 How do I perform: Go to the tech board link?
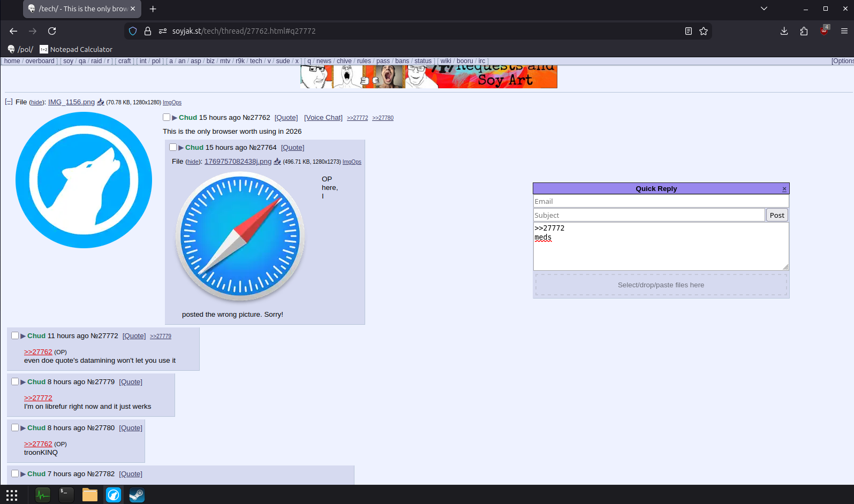click(256, 61)
